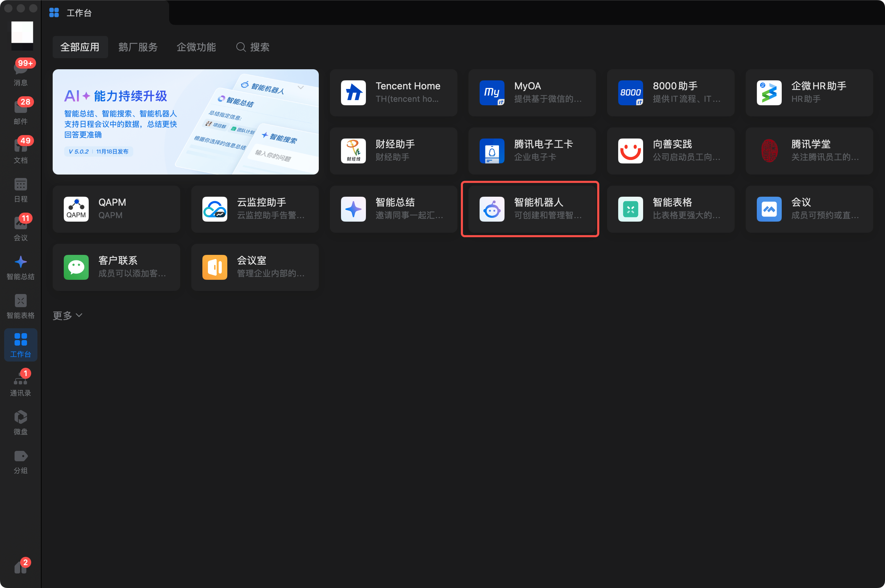Open the 智能机器人 dropdown in the banner
This screenshot has height=588, width=885.
(x=300, y=87)
